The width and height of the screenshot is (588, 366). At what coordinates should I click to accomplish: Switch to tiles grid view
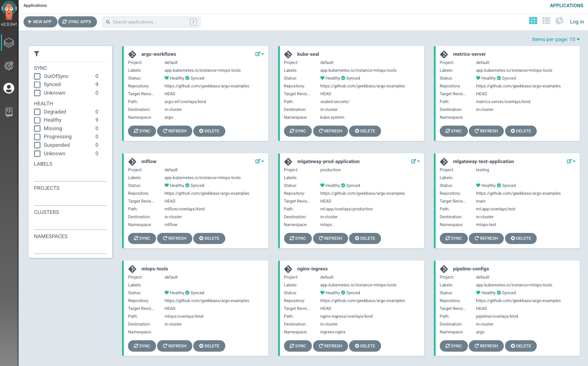[x=533, y=21]
